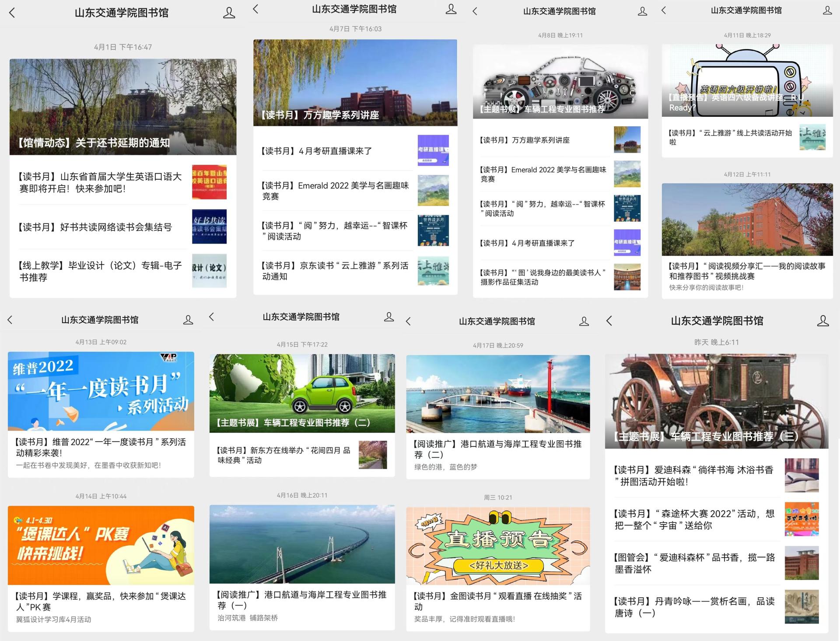This screenshot has height=641, width=840.
Task: Open profile icon above 昨天 晚上6:11 post
Action: [822, 321]
